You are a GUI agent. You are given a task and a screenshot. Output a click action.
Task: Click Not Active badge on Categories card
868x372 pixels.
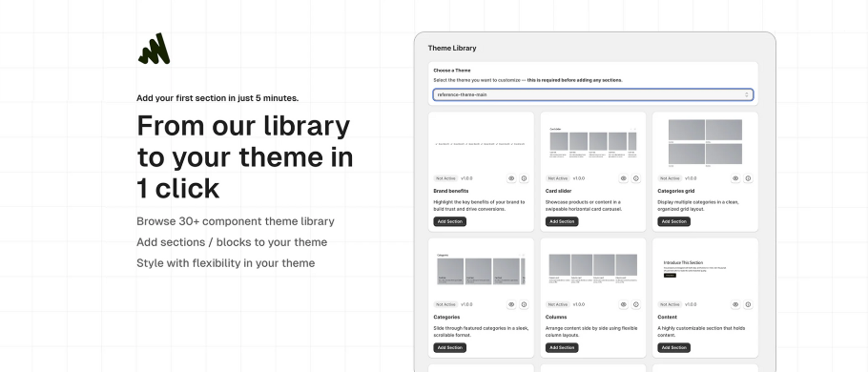pyautogui.click(x=445, y=304)
